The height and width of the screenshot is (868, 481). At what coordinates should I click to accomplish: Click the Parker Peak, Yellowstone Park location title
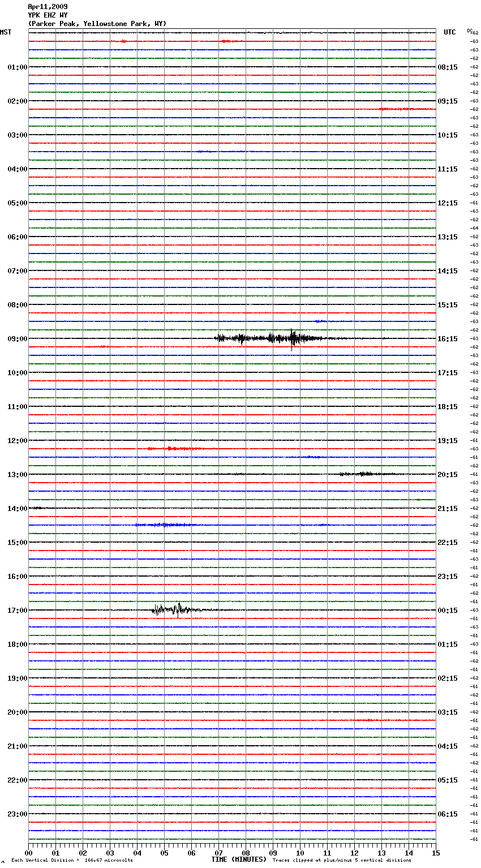(97, 24)
